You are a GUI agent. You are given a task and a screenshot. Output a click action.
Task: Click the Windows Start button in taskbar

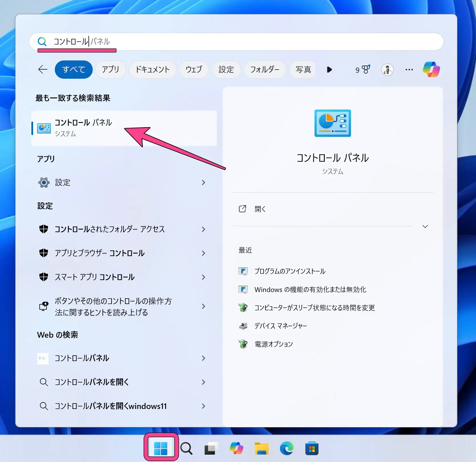click(x=161, y=448)
